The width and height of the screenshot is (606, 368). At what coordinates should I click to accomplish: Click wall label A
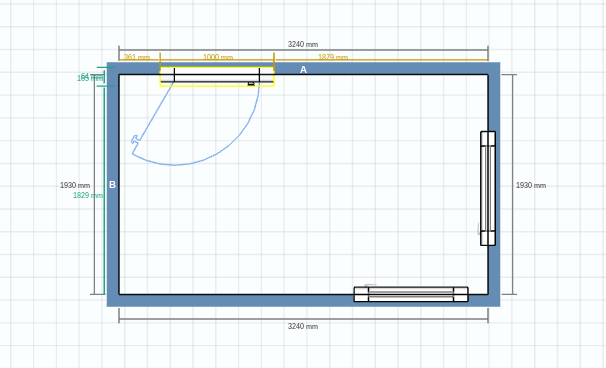(x=303, y=70)
